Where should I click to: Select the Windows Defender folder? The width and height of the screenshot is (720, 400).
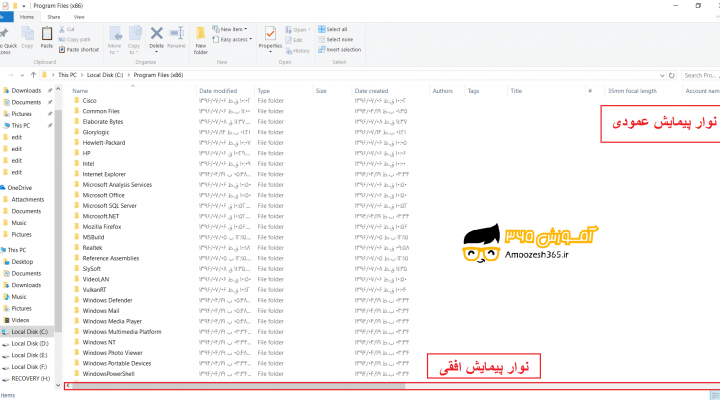pos(107,300)
